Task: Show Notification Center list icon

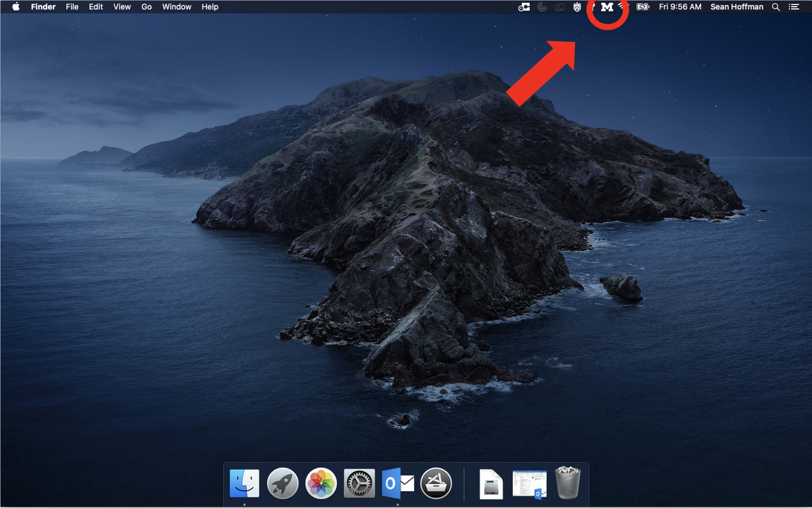Action: 794,7
